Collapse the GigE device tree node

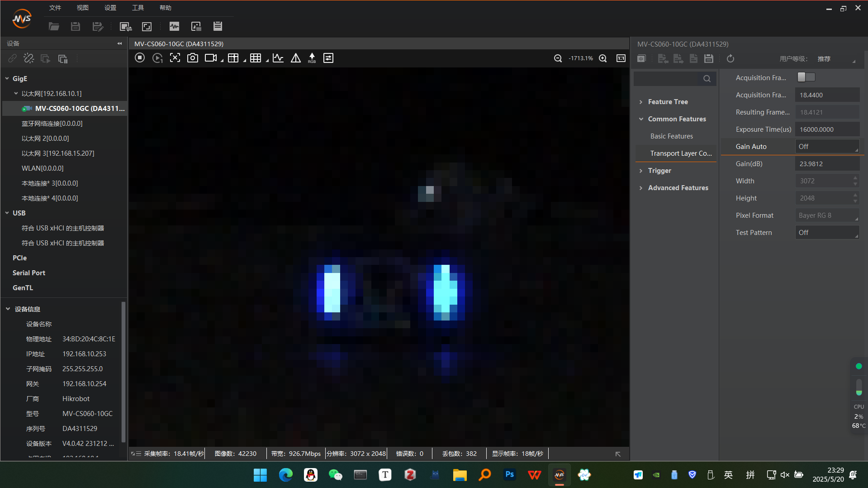7,78
